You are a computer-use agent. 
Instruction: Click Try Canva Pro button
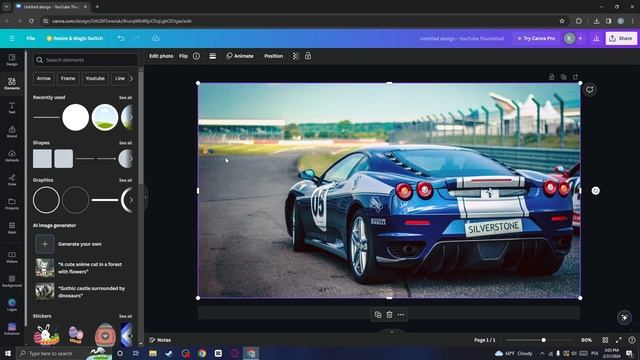point(536,38)
